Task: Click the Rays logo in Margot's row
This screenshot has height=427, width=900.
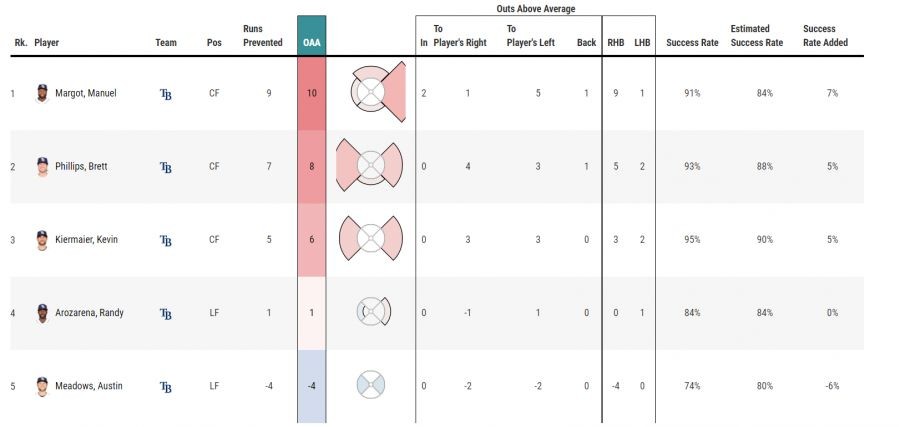Action: [166, 94]
